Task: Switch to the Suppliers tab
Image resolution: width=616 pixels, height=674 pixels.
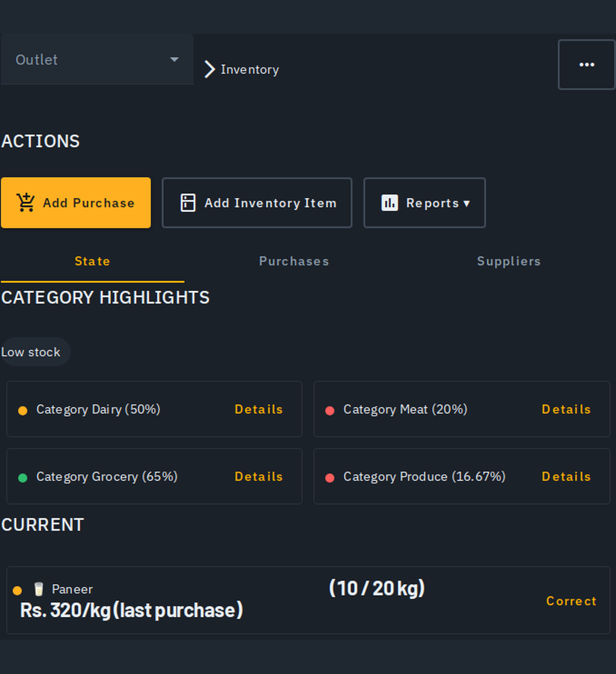Action: [x=509, y=261]
